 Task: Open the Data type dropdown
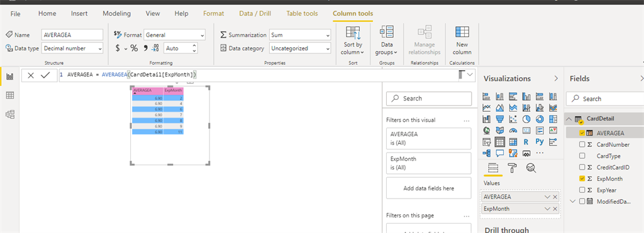click(72, 48)
